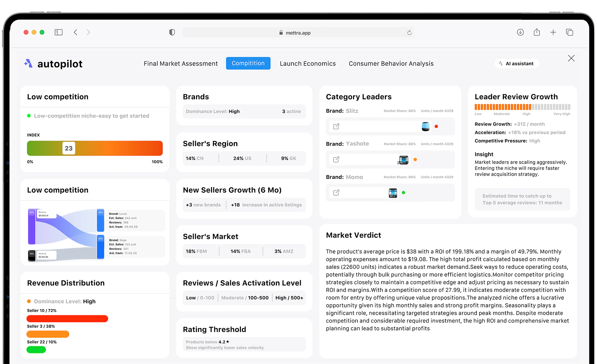Image resolution: width=597 pixels, height=364 pixels.
Task: Open Yashote brand external link icon
Action: pyautogui.click(x=336, y=160)
